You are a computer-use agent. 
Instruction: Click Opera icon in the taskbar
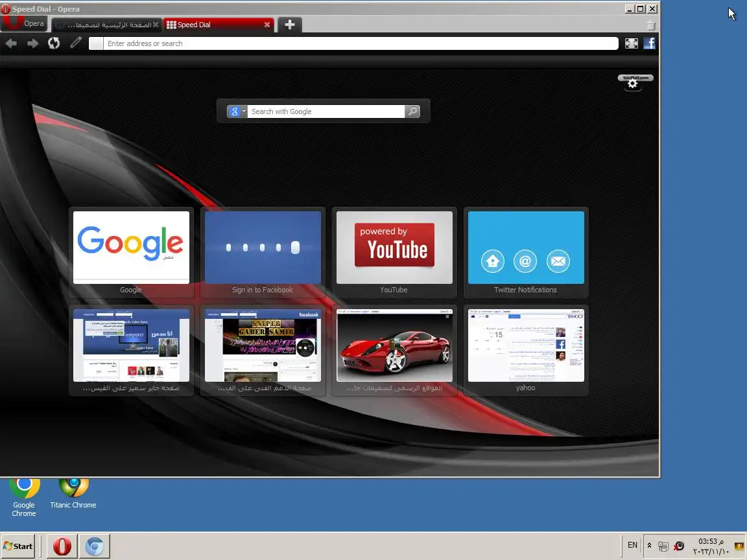(x=62, y=546)
